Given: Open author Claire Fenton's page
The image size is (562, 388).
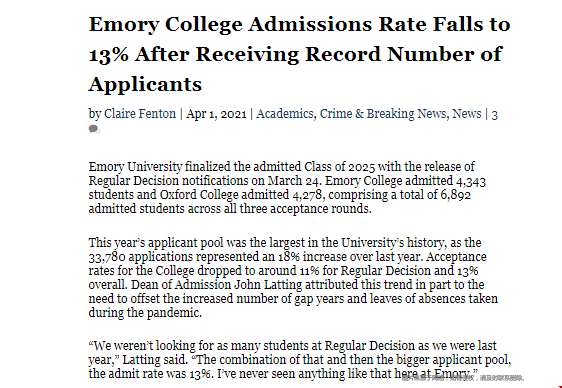Looking at the screenshot, I should coord(140,114).
